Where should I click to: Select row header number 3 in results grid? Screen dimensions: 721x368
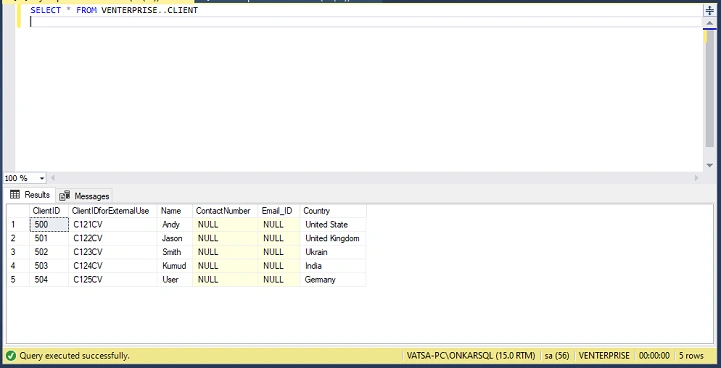pos(18,252)
